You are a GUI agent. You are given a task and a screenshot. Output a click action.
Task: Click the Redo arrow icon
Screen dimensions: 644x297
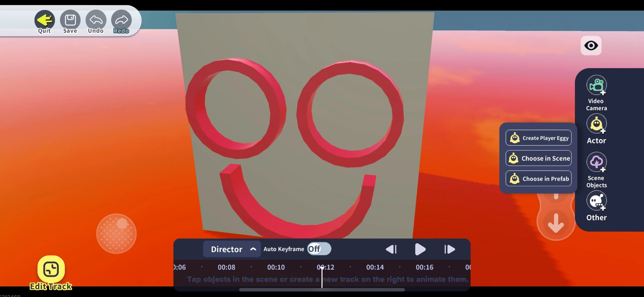(x=121, y=20)
